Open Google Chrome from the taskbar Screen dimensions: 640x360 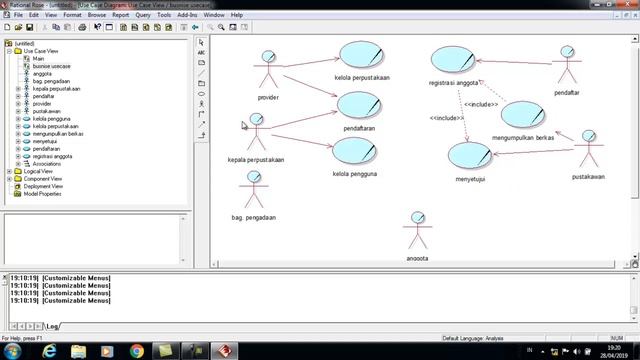[x=137, y=351]
